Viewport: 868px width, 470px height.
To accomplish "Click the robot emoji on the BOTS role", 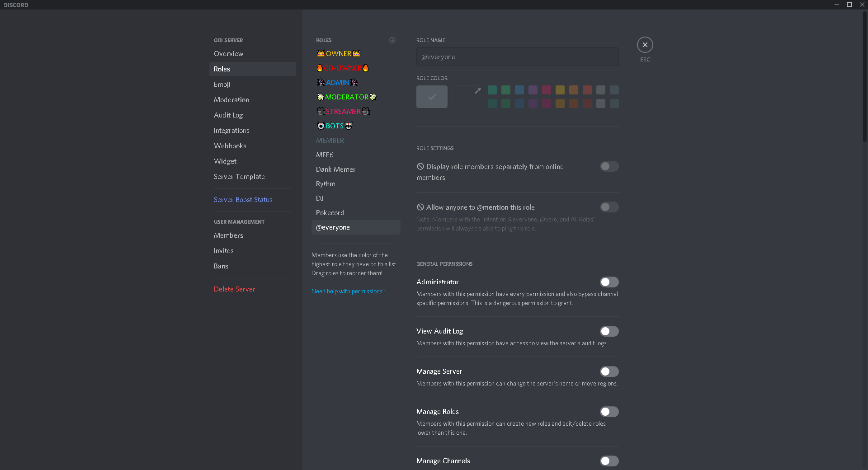I will click(x=321, y=126).
